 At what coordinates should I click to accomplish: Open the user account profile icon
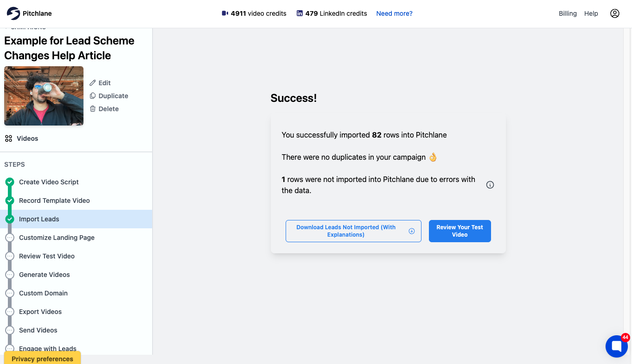[615, 13]
